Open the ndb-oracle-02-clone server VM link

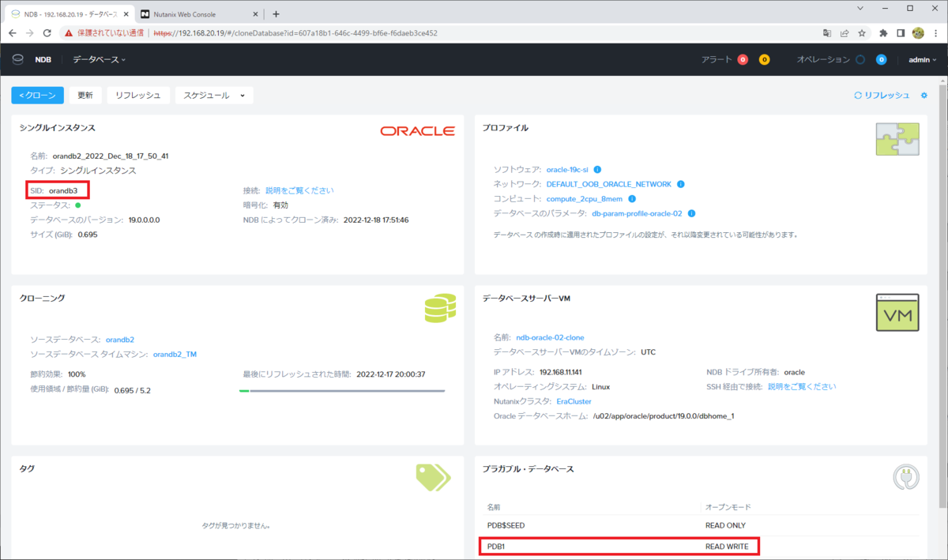click(550, 337)
